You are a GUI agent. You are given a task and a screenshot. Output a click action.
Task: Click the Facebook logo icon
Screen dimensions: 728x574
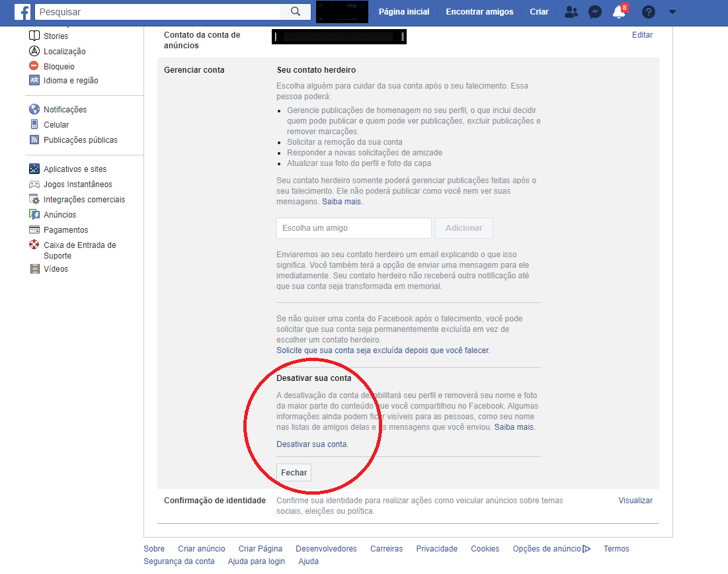[x=22, y=12]
